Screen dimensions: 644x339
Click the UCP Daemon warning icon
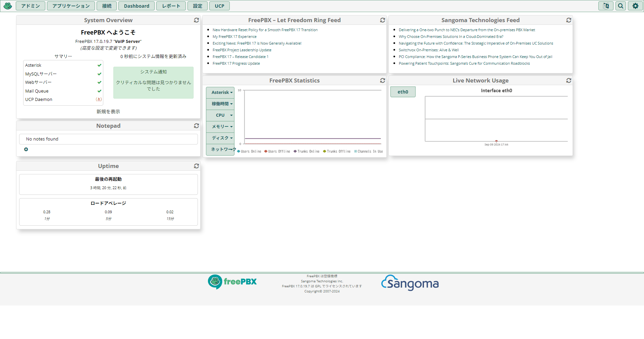tap(99, 99)
